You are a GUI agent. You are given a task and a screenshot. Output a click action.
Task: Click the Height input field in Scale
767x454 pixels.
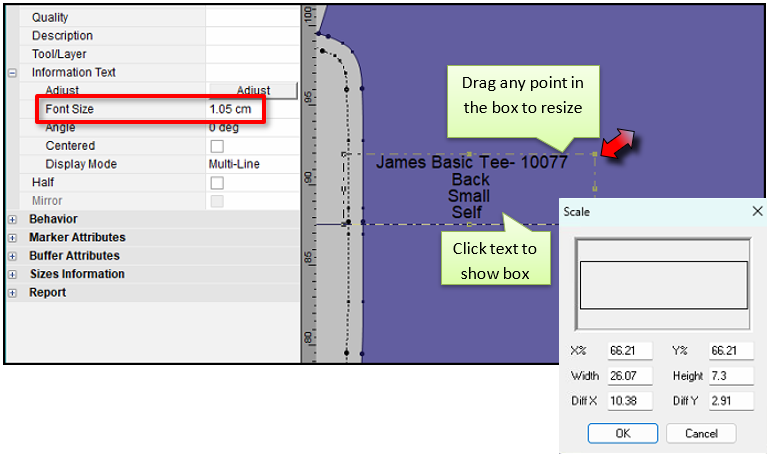click(730, 376)
